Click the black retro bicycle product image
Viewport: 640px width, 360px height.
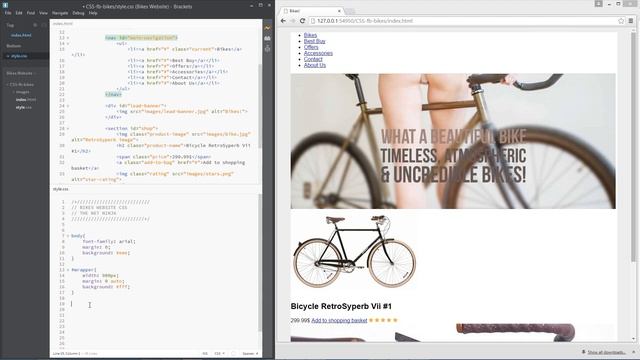(354, 252)
